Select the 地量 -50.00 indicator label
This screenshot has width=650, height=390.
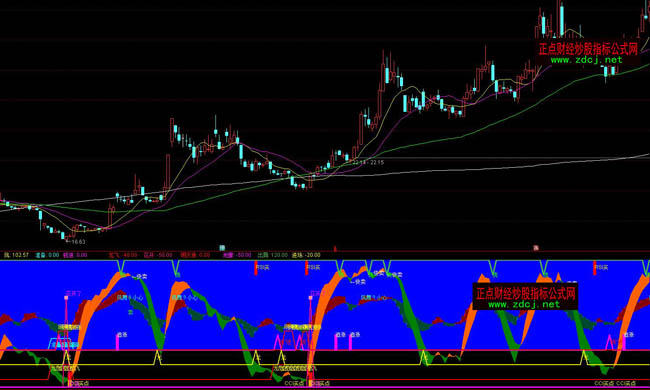click(x=237, y=255)
